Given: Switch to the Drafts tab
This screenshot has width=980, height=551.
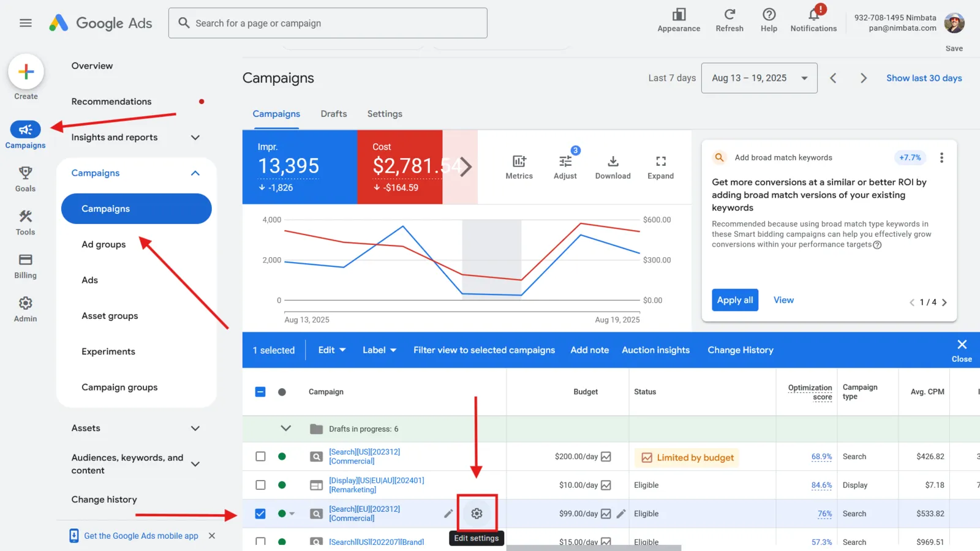Looking at the screenshot, I should coord(334,114).
